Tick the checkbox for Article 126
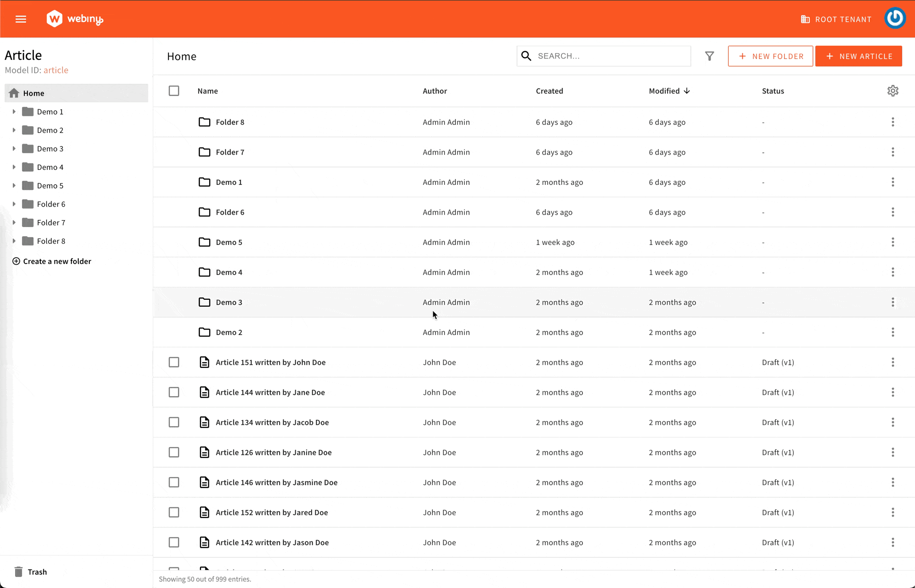 click(x=174, y=452)
